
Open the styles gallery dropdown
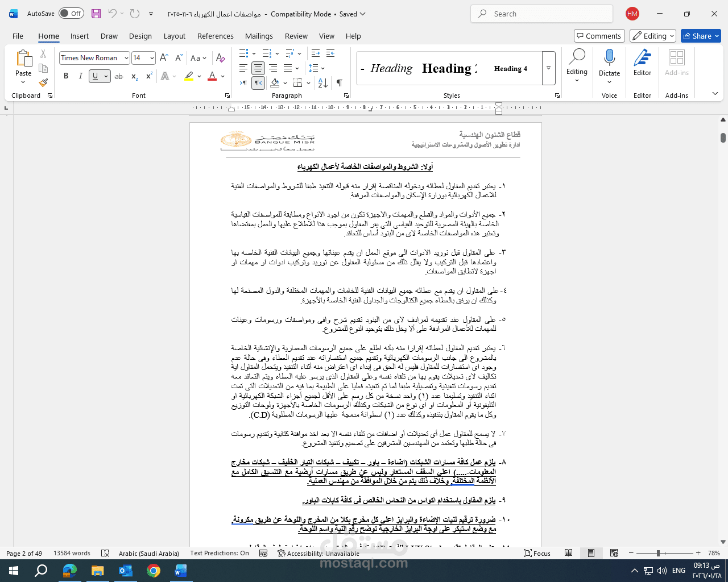(x=548, y=68)
